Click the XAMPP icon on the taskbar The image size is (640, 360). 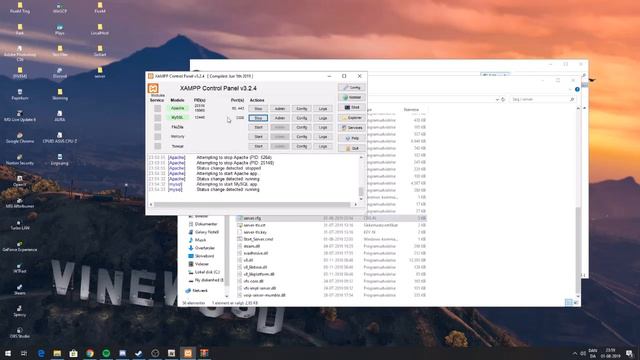pyautogui.click(x=188, y=353)
